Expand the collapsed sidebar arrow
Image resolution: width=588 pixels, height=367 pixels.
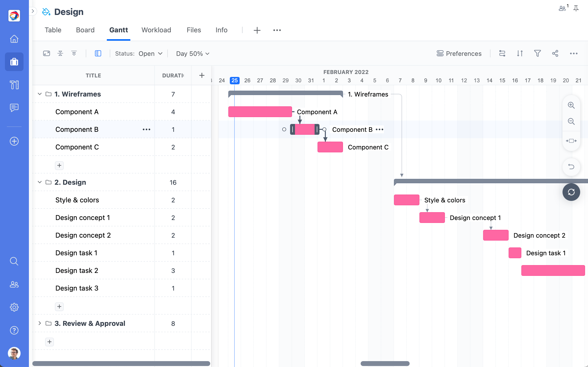(33, 11)
